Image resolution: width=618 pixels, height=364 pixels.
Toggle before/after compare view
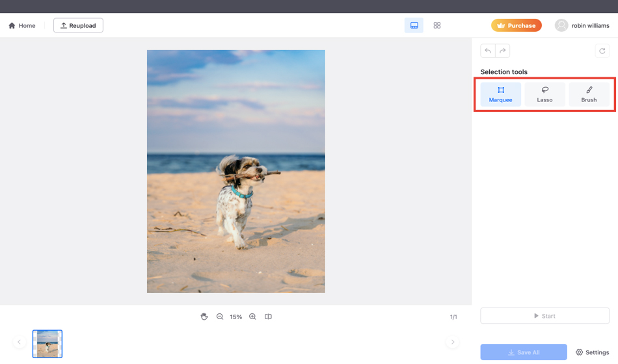coord(268,317)
